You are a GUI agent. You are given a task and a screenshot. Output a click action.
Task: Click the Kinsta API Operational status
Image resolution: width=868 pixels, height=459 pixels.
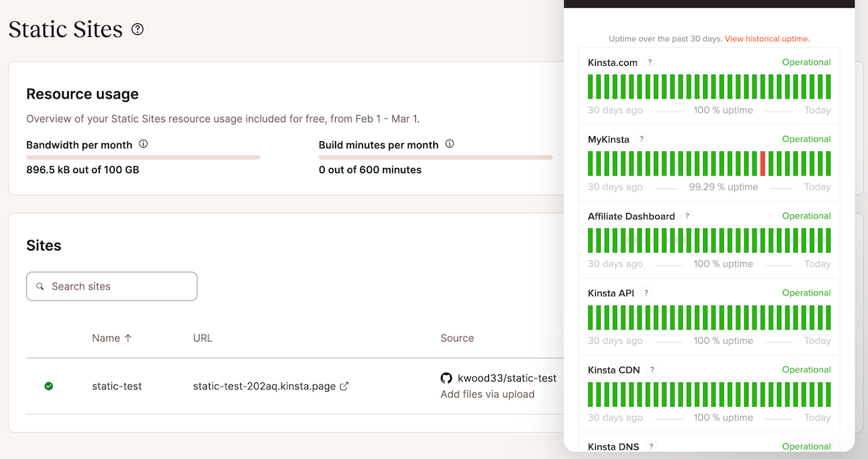click(807, 292)
